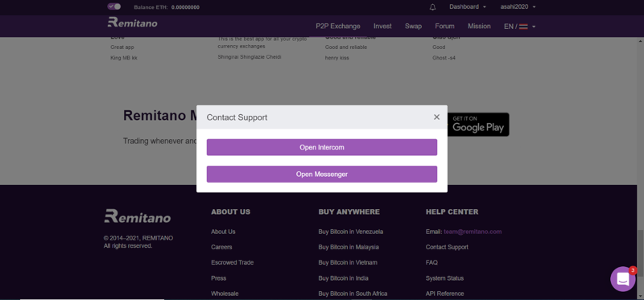Open Buy Bitcoin in India
644x300 pixels.
tap(343, 278)
